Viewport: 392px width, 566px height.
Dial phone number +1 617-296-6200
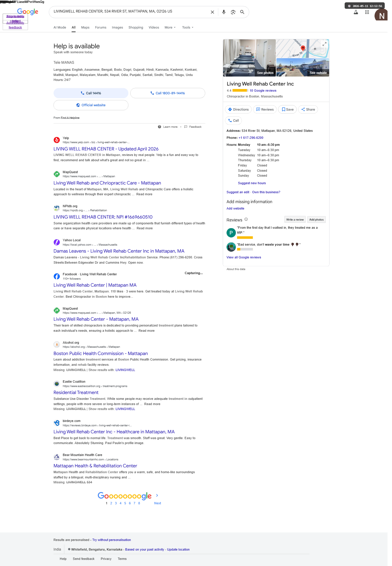pos(251,138)
